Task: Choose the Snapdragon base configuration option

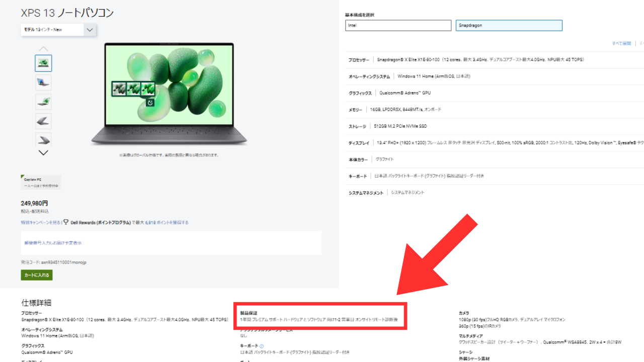Action: click(x=509, y=26)
